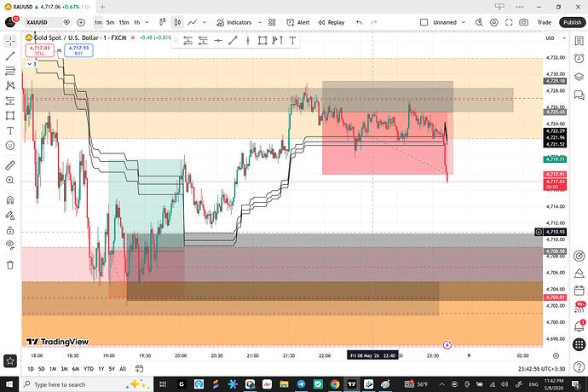Open the three-dots menu in title bar

click(x=519, y=7)
